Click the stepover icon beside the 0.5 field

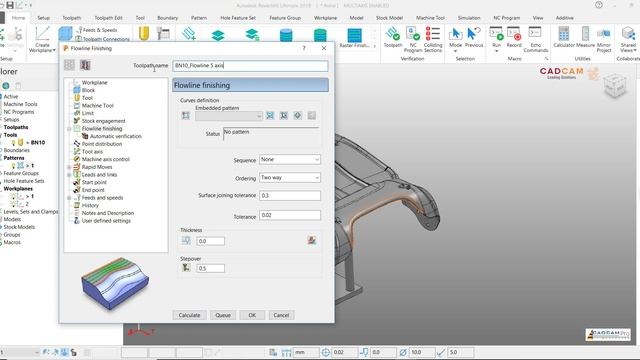pyautogui.click(x=186, y=268)
